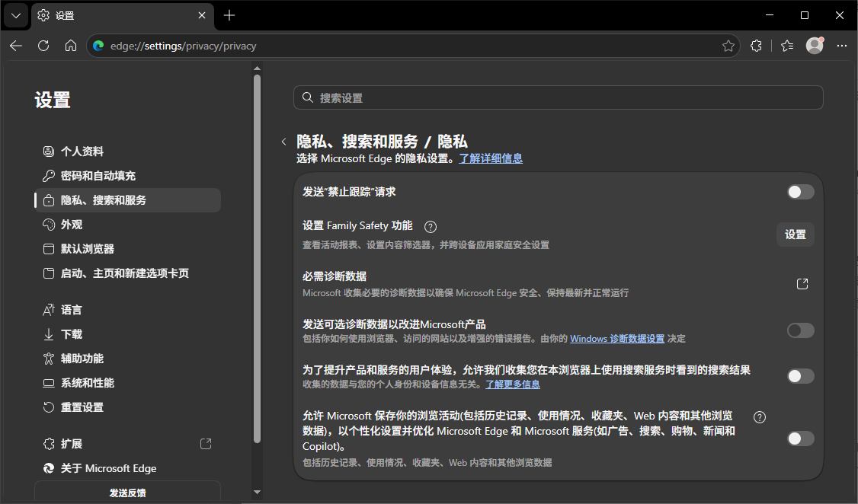
Task: Toggle search results collection switch
Action: (x=801, y=376)
